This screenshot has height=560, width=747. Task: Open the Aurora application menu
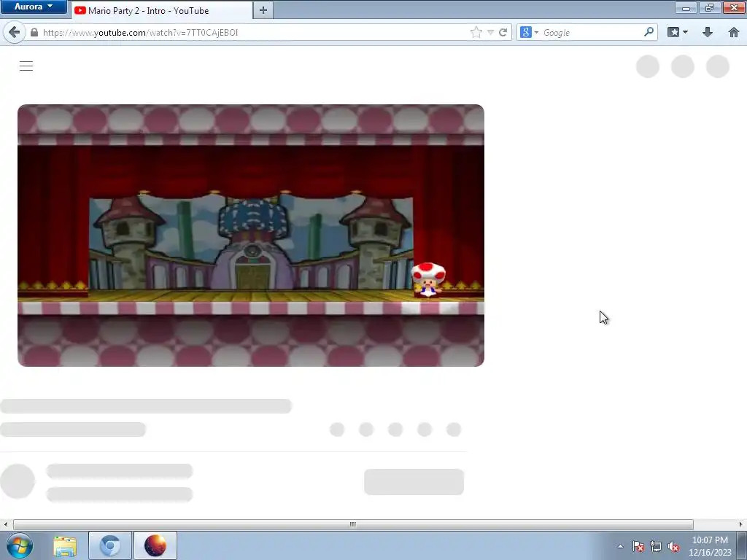click(33, 7)
